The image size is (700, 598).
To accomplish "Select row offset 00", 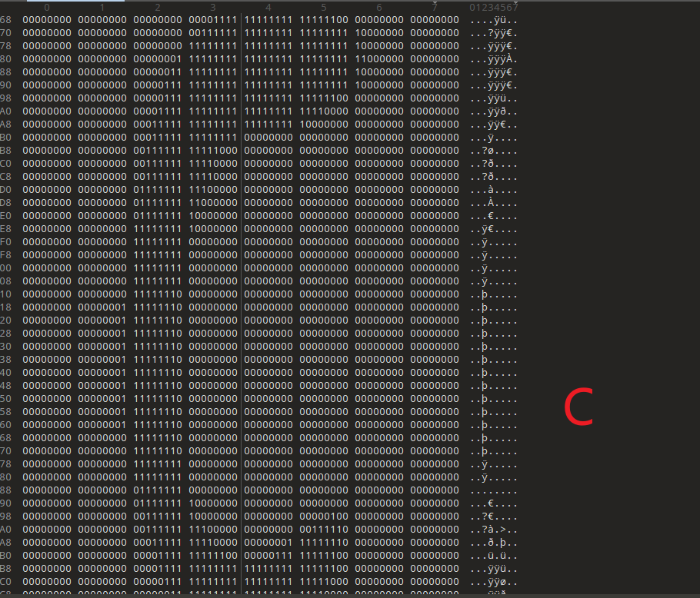I will (6, 268).
